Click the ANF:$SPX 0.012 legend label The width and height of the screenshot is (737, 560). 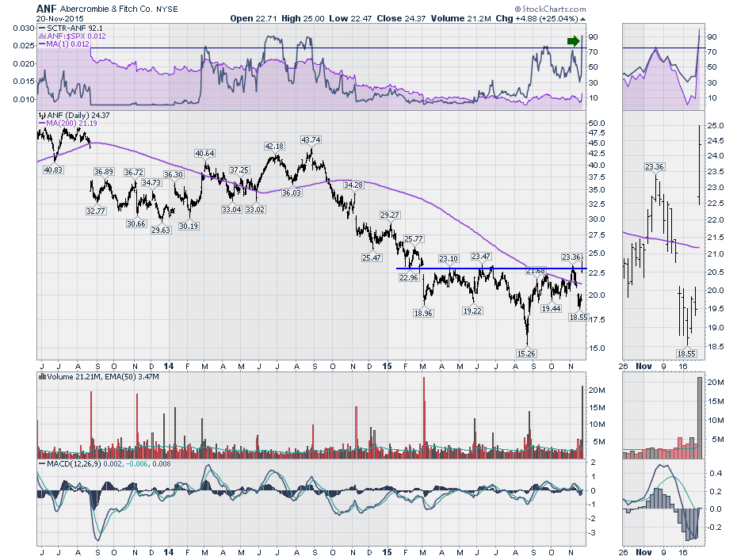click(72, 36)
